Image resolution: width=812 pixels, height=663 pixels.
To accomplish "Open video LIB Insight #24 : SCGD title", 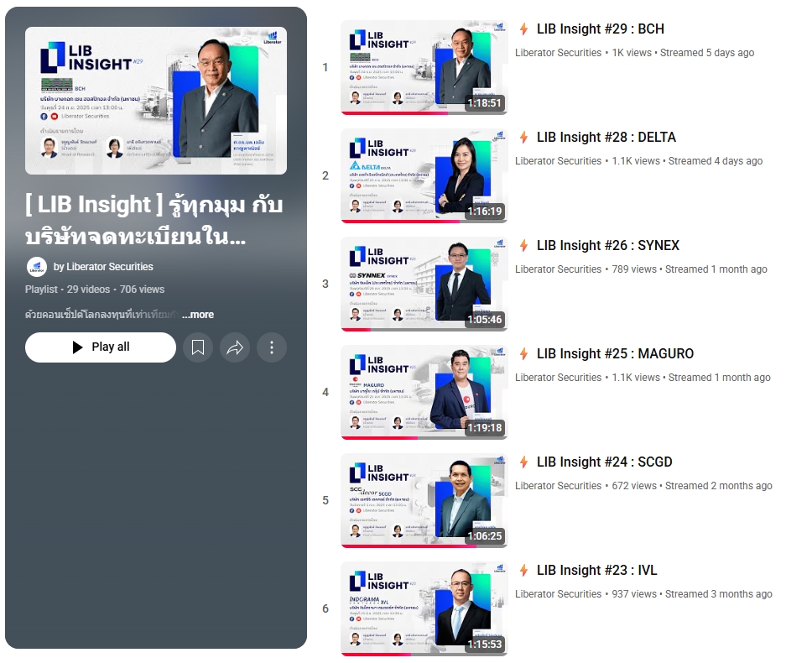I will 604,462.
